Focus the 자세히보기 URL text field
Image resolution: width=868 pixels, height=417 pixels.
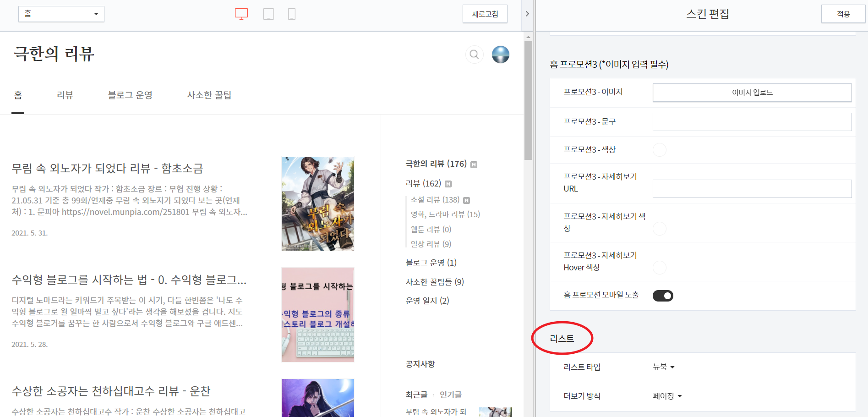click(x=752, y=189)
